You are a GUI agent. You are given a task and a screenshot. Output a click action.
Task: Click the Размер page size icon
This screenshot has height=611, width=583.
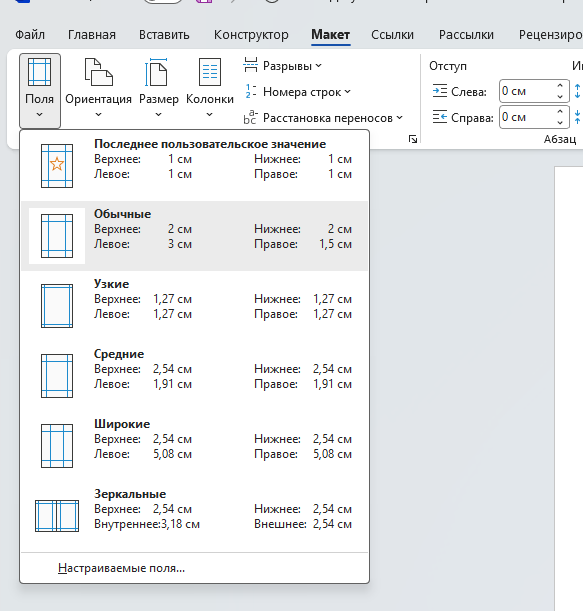[x=157, y=72]
